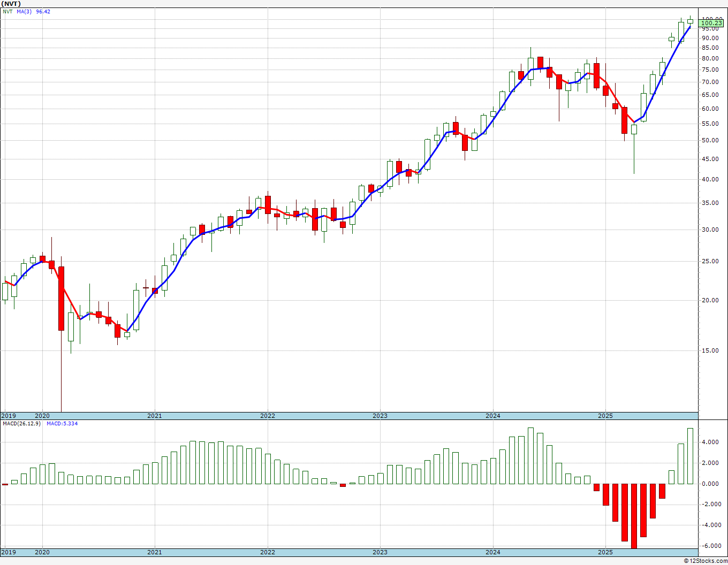Click the 40.00 price axis label
This screenshot has height=565, width=728.
(x=710, y=179)
